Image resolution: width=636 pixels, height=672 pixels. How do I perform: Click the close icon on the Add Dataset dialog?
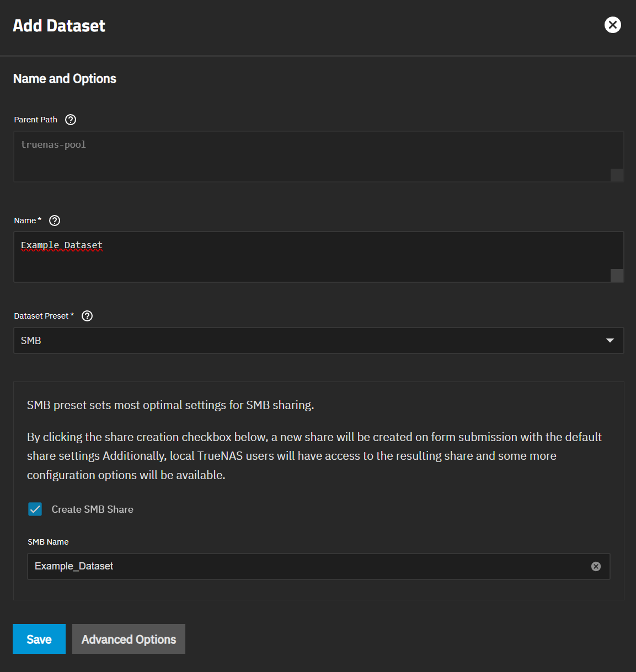point(612,25)
